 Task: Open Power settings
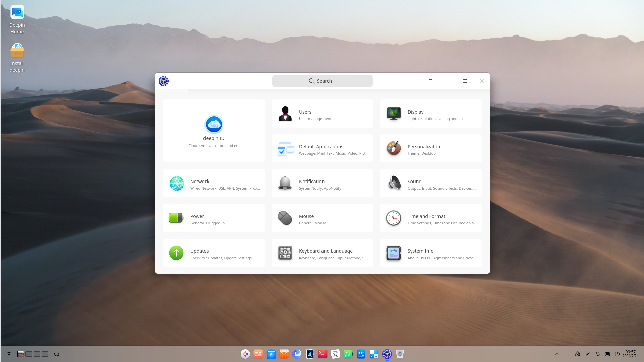(214, 218)
